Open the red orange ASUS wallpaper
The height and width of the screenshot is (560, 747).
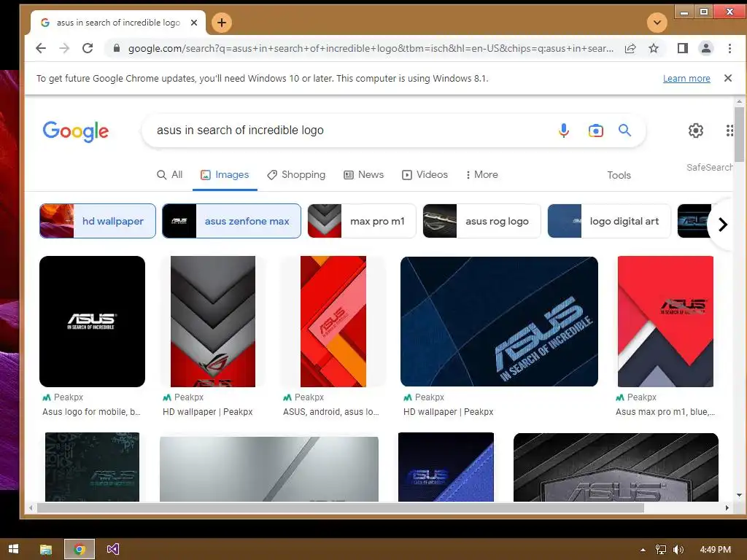click(x=333, y=322)
